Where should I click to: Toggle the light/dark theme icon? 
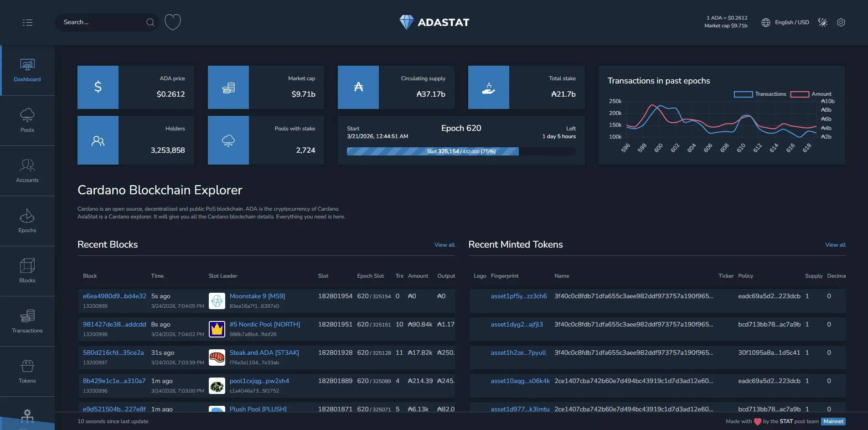[822, 22]
